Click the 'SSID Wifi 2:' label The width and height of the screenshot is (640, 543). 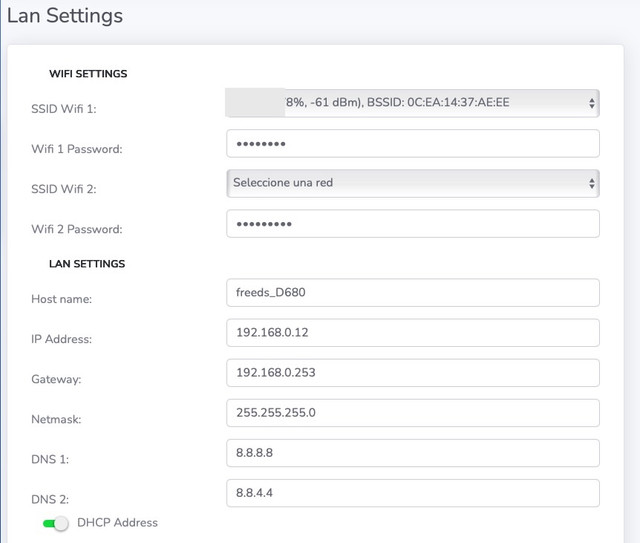pos(64,189)
